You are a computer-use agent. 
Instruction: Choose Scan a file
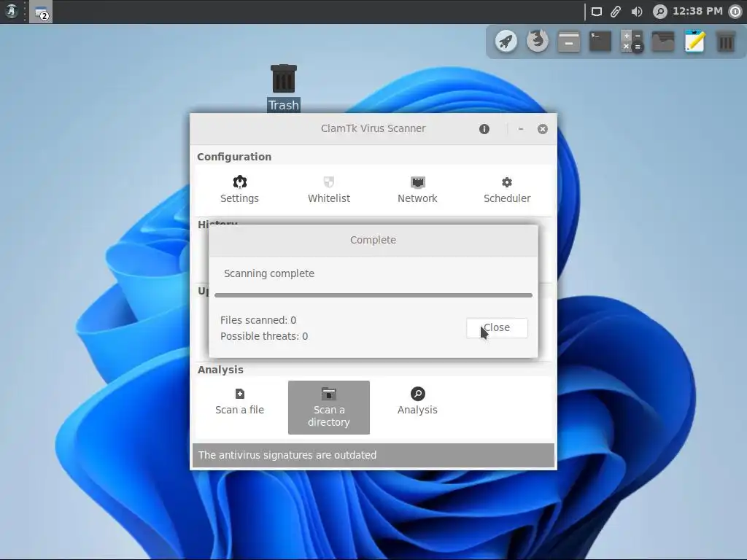tap(239, 402)
